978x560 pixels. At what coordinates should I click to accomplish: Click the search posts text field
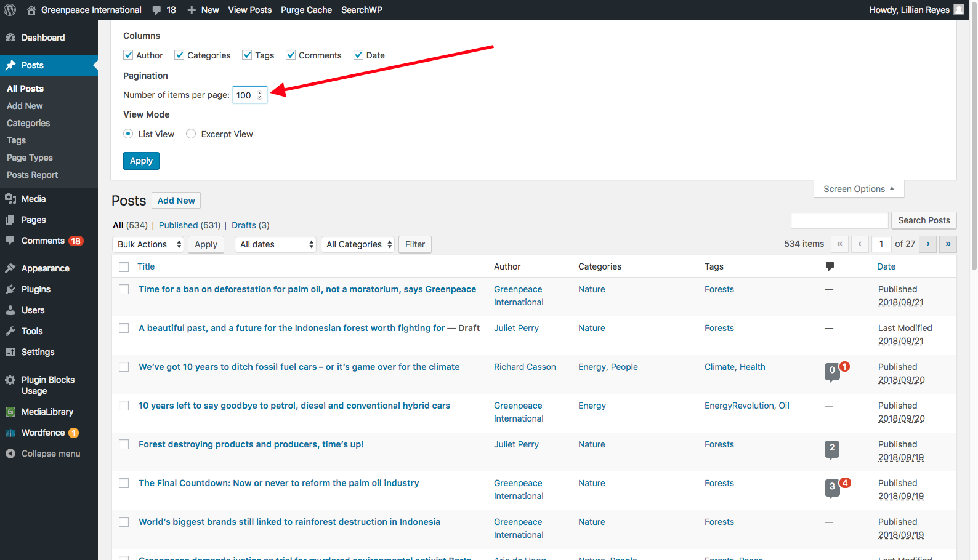tap(839, 220)
